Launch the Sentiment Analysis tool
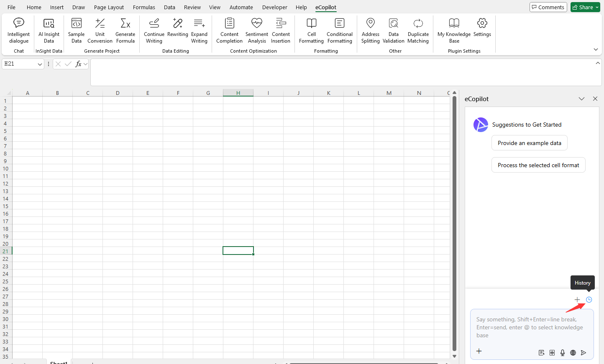This screenshot has height=364, width=604. pyautogui.click(x=256, y=31)
